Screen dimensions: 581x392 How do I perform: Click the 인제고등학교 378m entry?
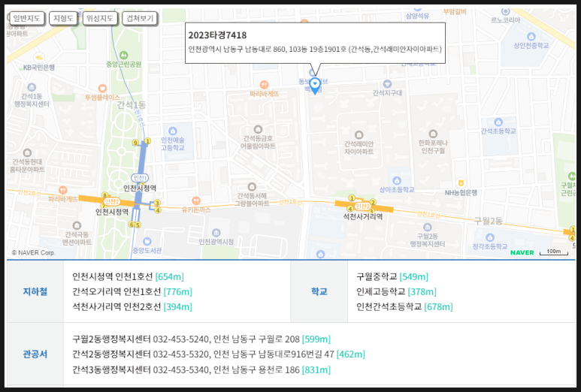tap(396, 291)
